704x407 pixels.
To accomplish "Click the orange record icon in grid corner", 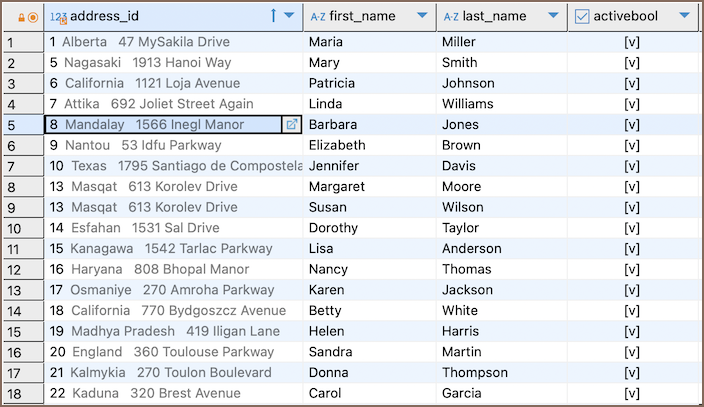I will click(33, 17).
